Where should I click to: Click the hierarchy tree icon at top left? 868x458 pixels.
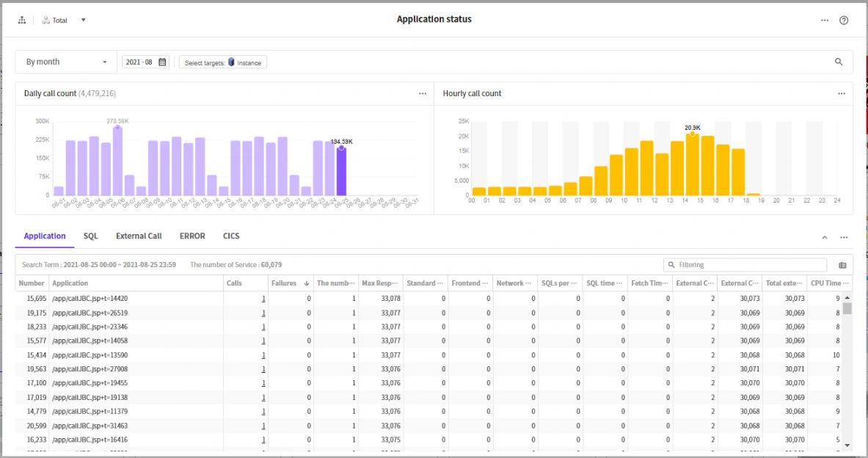coord(22,20)
